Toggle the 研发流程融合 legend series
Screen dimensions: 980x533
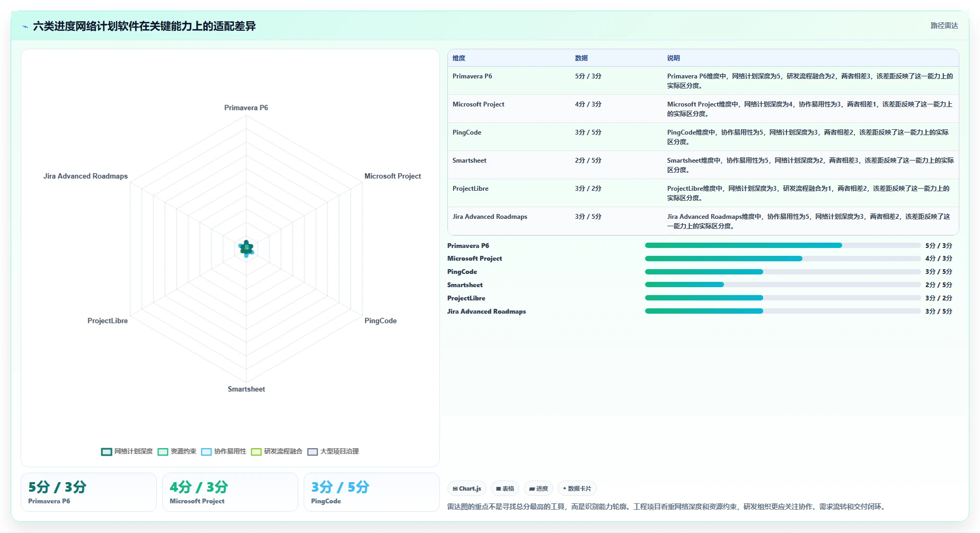point(277,451)
